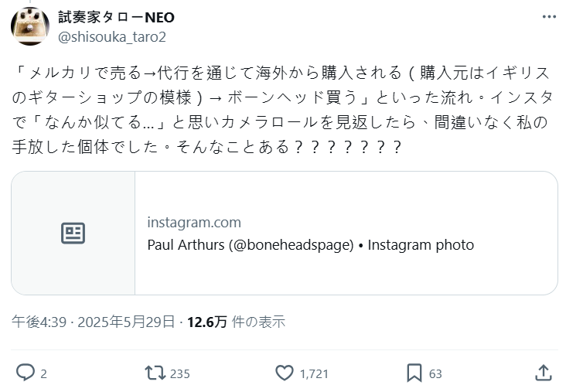Click the reply speech bubble icon
The height and width of the screenshot is (392, 566).
pyautogui.click(x=26, y=373)
